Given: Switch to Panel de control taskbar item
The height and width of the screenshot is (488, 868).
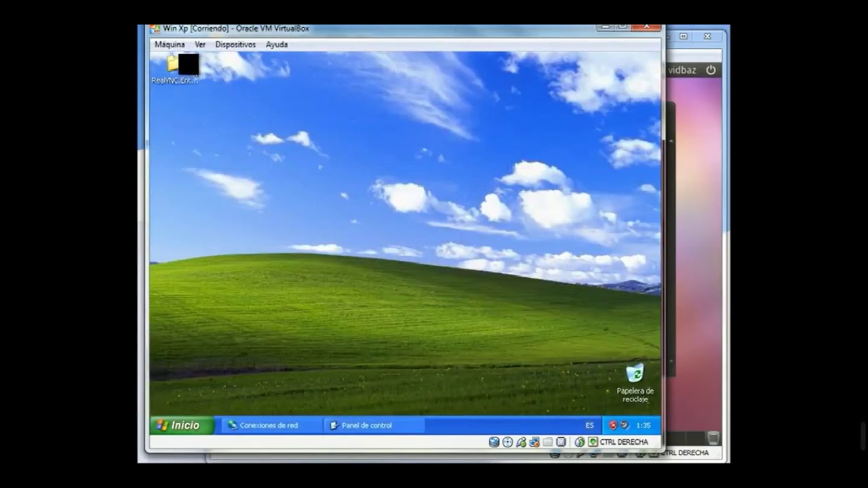Looking at the screenshot, I should click(374, 425).
